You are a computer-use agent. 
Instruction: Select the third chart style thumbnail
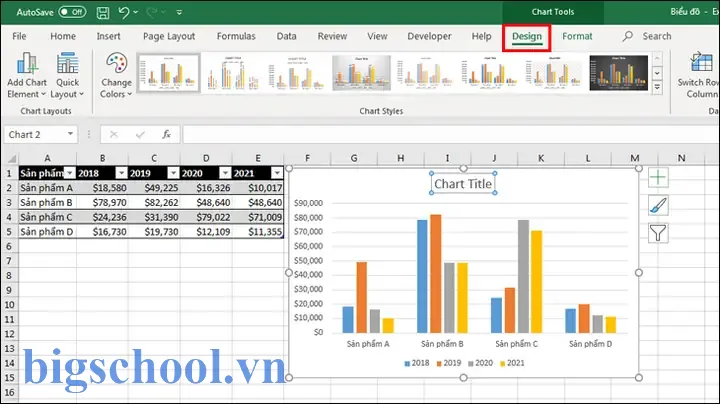tap(297, 73)
